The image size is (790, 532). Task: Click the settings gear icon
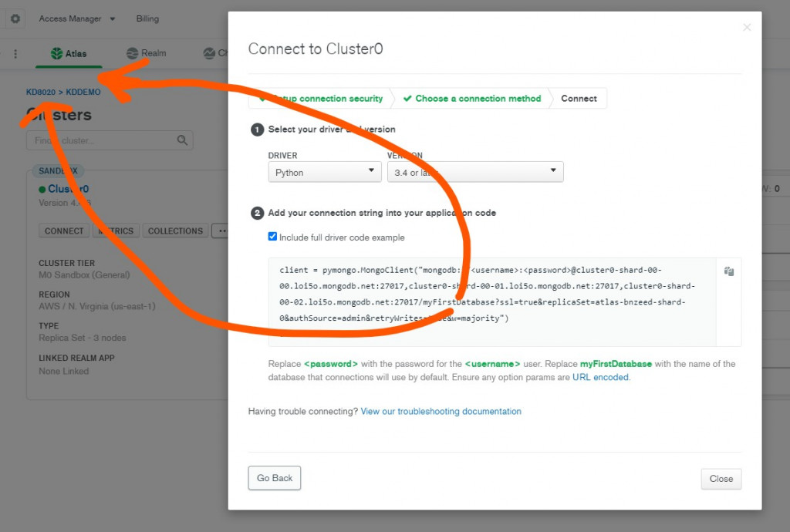click(15, 19)
